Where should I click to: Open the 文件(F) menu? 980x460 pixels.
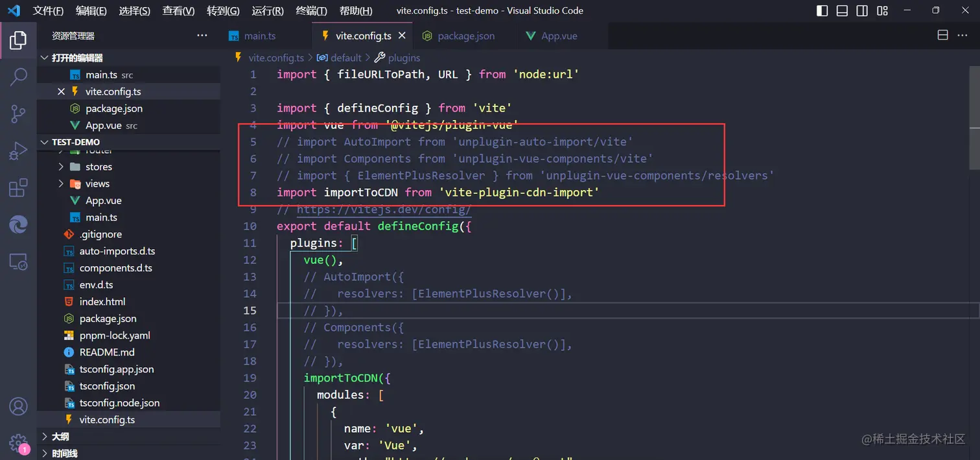(48, 10)
